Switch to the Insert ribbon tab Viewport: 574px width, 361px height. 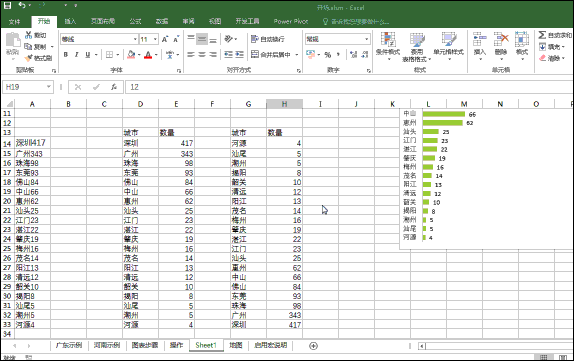point(70,21)
